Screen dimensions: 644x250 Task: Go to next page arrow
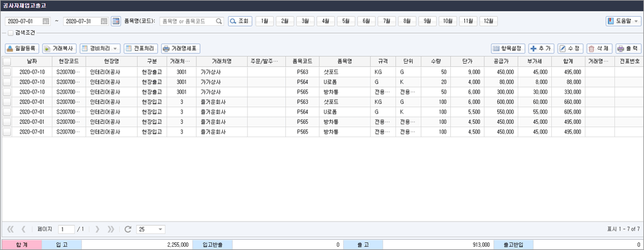coord(97,229)
